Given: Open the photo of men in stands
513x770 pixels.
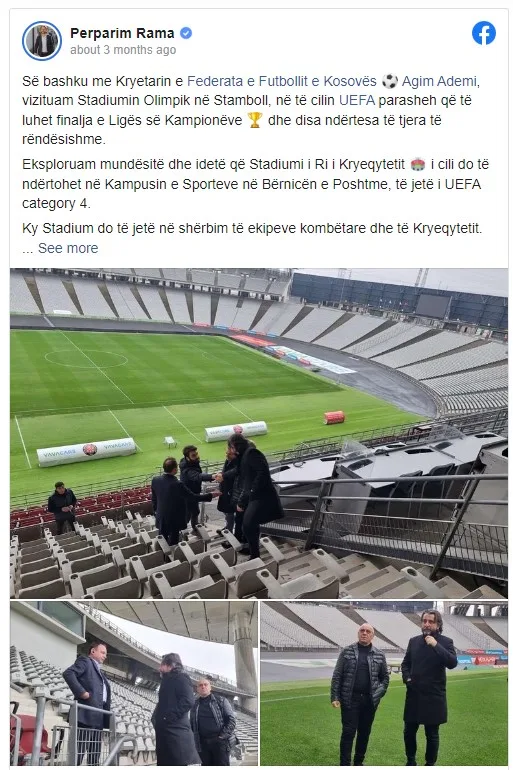Looking at the screenshot, I should point(134,683).
